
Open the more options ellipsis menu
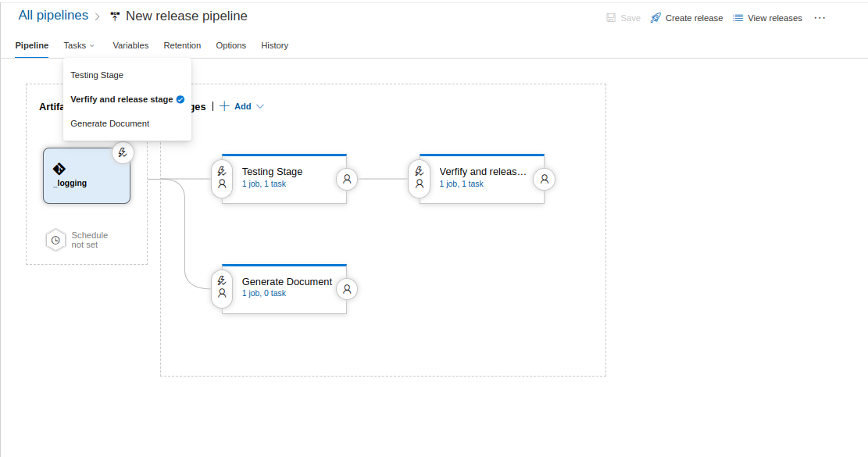pyautogui.click(x=820, y=18)
